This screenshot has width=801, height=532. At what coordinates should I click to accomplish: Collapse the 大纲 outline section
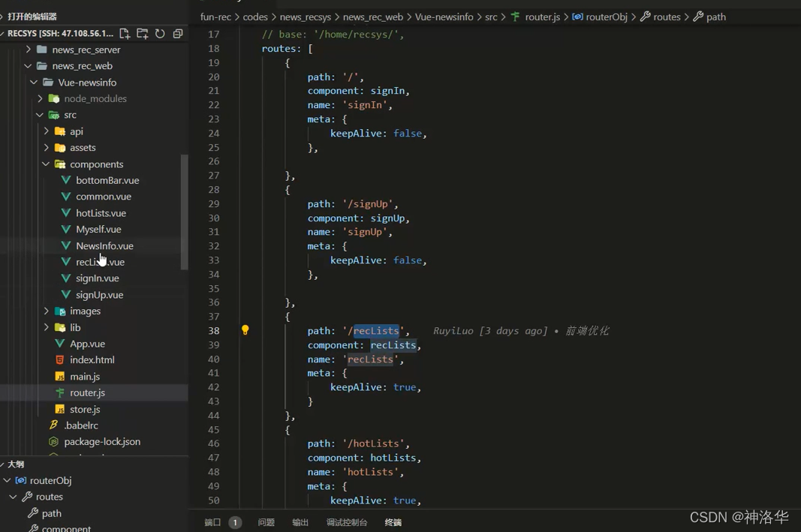2,464
